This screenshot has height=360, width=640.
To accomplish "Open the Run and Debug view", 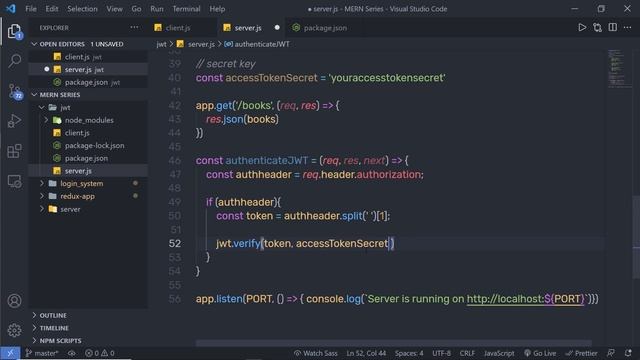I will coord(14,121).
